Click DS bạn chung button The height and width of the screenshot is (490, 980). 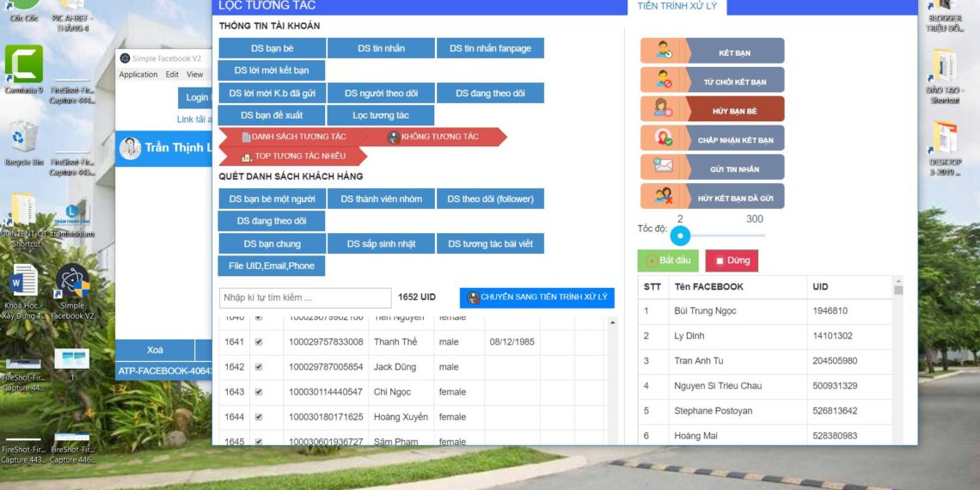(x=272, y=244)
